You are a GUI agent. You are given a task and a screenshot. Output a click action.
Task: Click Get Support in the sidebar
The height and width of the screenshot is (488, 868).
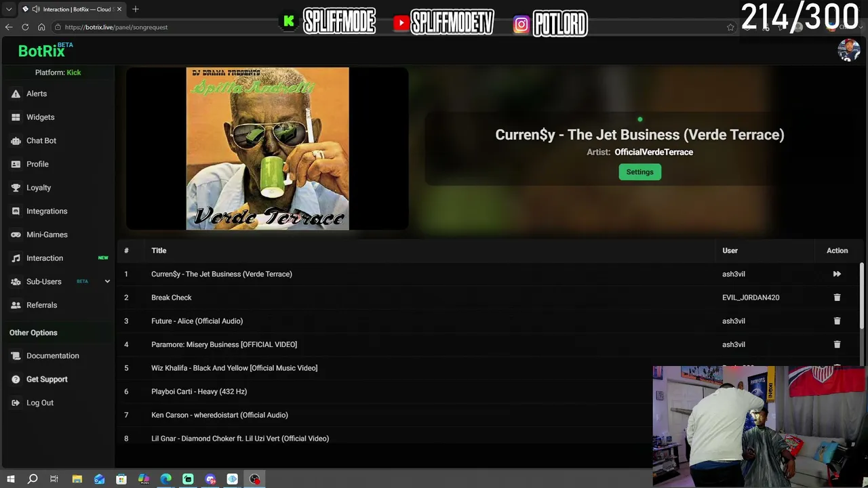(47, 380)
